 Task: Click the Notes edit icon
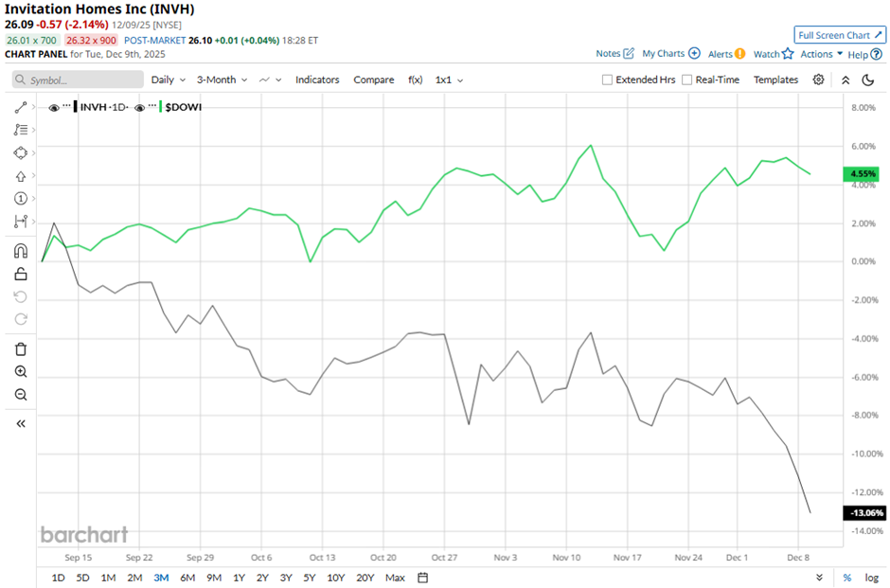629,53
